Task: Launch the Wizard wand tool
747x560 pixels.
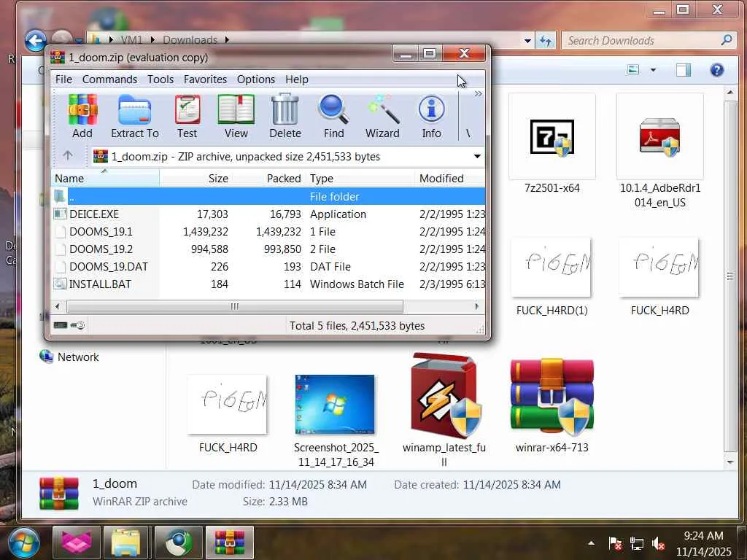Action: tap(382, 117)
